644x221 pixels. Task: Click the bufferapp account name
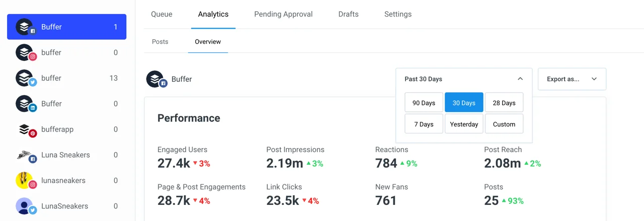click(57, 130)
